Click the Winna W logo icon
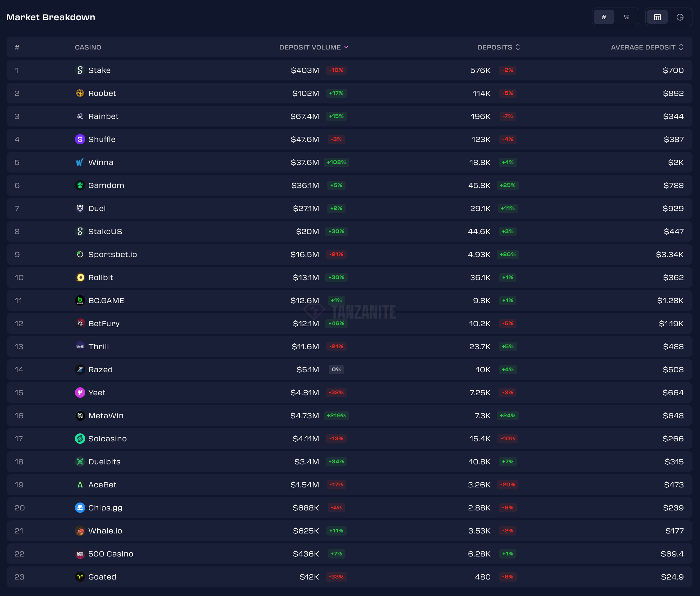The image size is (700, 596). [x=80, y=162]
